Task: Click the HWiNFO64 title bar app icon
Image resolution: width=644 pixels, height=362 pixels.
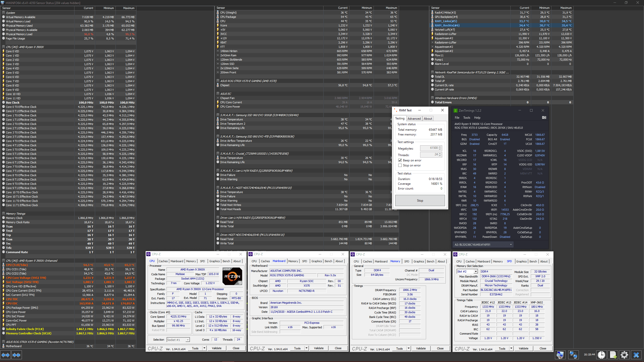Action: pyautogui.click(x=3, y=3)
